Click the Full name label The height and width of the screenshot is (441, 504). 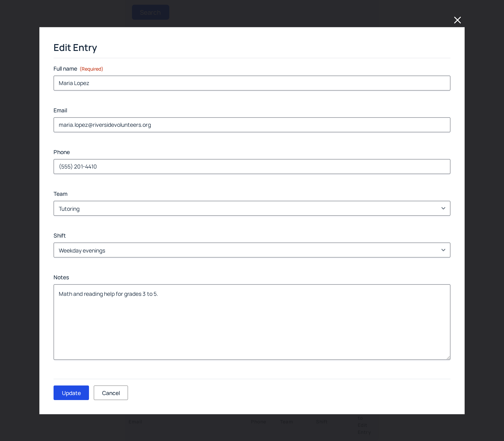[65, 69]
